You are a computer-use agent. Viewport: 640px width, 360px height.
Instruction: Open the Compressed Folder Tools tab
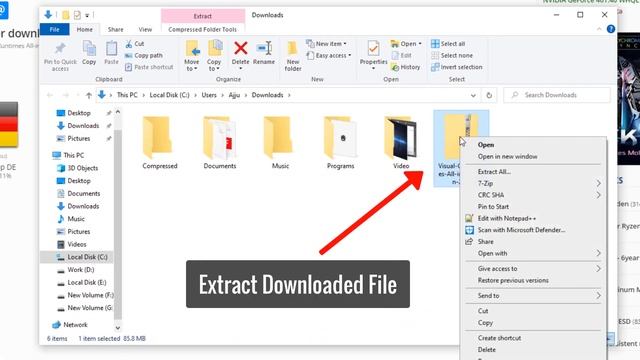pyautogui.click(x=202, y=29)
